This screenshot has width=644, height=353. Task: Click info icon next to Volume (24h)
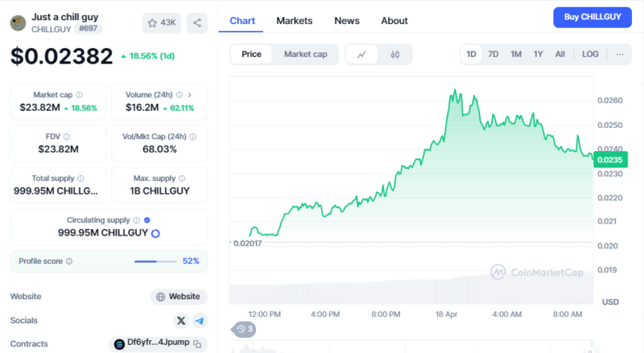coord(180,95)
